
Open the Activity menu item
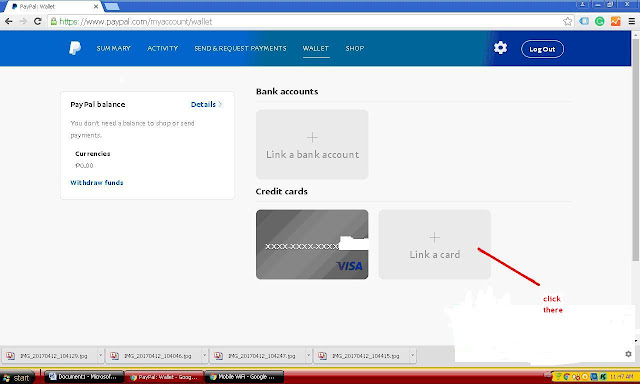(162, 48)
